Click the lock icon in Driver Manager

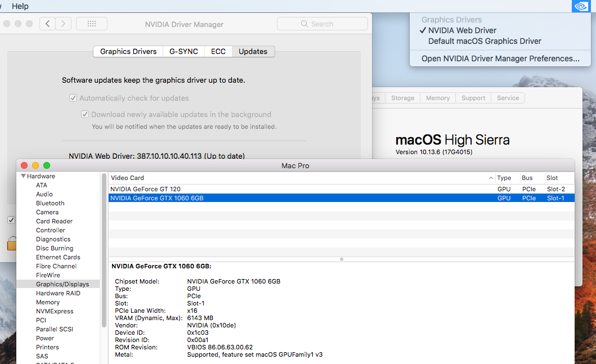point(12,243)
